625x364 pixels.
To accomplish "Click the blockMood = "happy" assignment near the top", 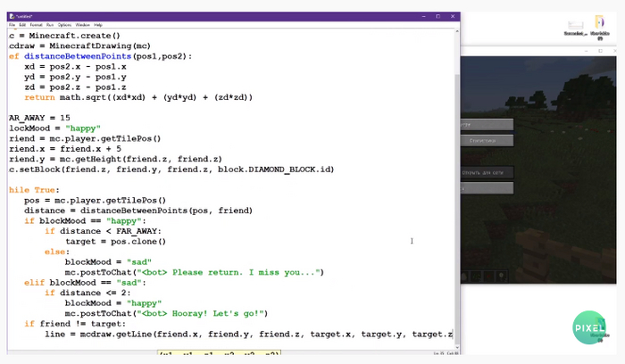I will pos(54,128).
